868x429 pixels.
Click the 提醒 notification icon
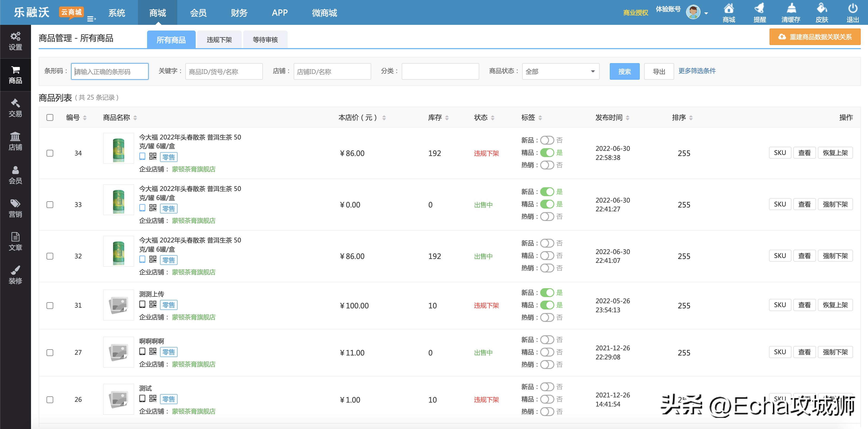[760, 12]
